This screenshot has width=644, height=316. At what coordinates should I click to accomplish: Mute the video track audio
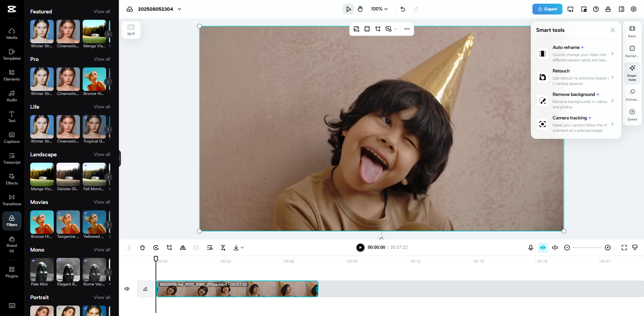127,288
